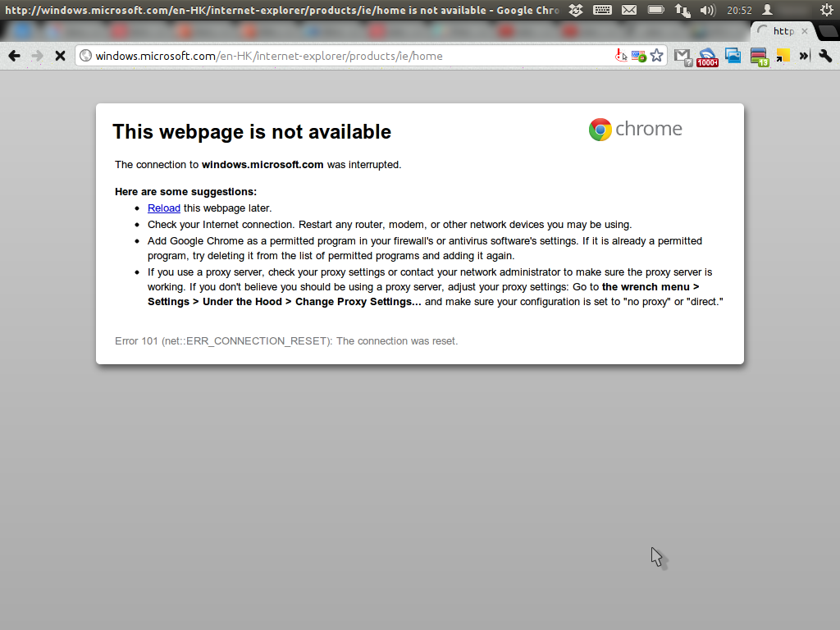Image resolution: width=840 pixels, height=630 pixels.
Task: Click the Chrome logo on error page
Action: pyautogui.click(x=636, y=129)
